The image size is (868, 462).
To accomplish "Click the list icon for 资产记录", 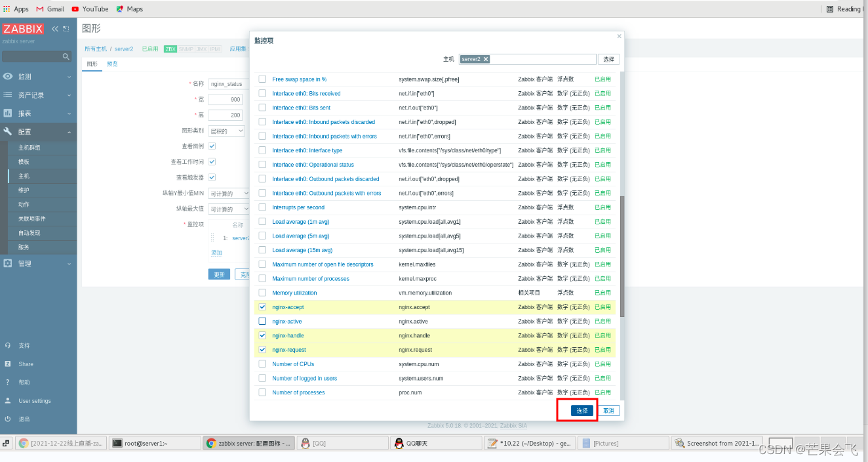I will pyautogui.click(x=8, y=94).
